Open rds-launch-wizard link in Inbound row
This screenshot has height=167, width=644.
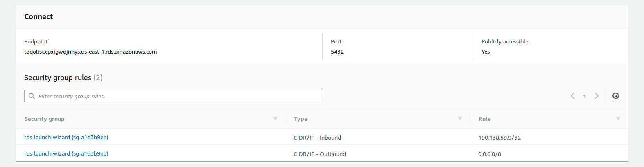[66, 138]
